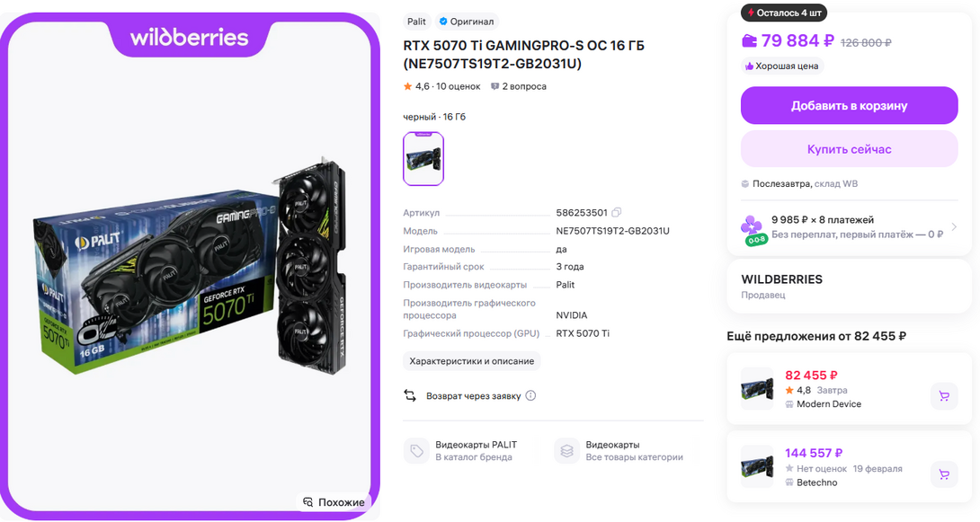Open the WILDBERRIES seller card

(x=850, y=287)
